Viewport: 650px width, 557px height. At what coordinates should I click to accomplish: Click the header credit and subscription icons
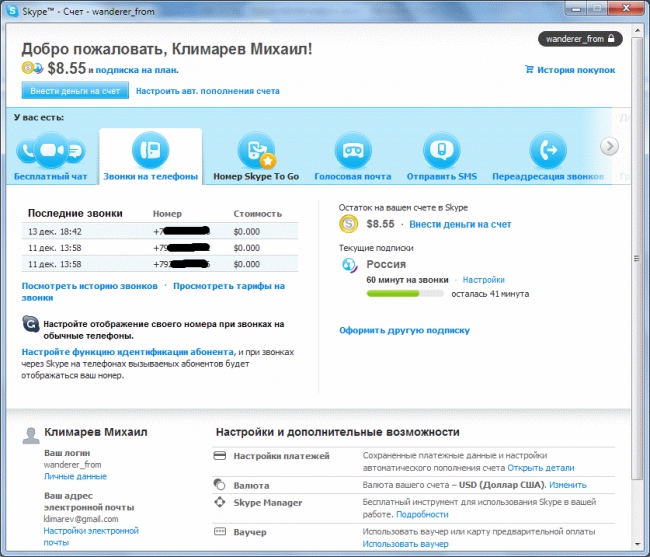32,68
